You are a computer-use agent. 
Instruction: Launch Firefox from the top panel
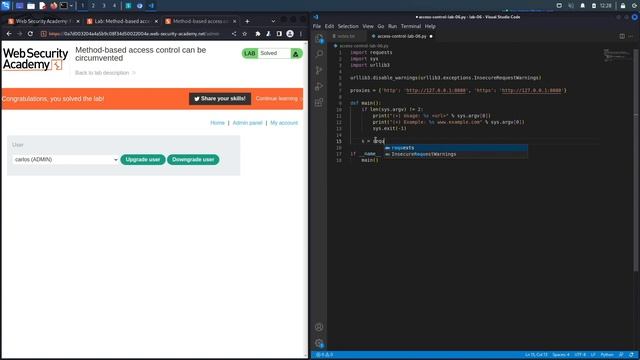pos(53,6)
